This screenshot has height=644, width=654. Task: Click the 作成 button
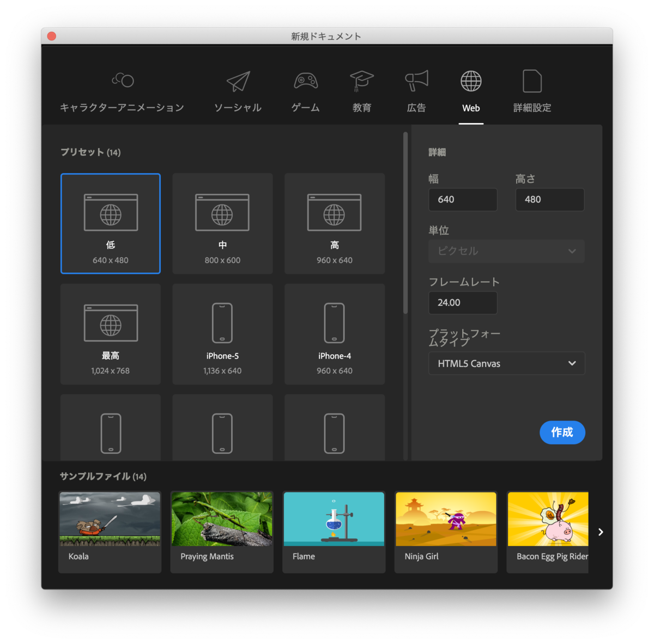pyautogui.click(x=562, y=433)
